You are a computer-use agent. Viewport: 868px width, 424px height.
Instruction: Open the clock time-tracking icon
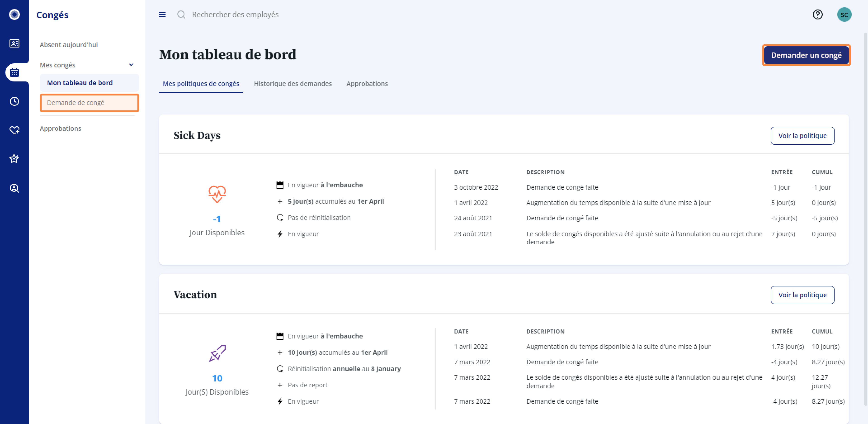tap(14, 101)
